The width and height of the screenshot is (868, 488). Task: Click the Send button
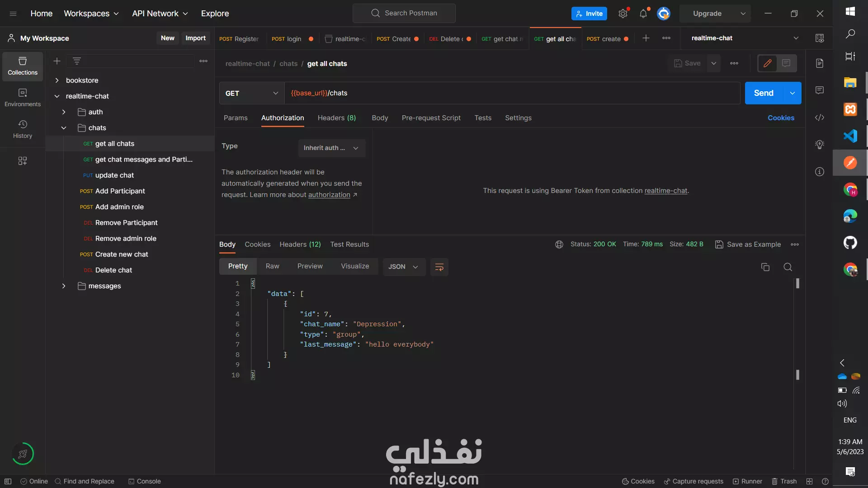coord(764,93)
